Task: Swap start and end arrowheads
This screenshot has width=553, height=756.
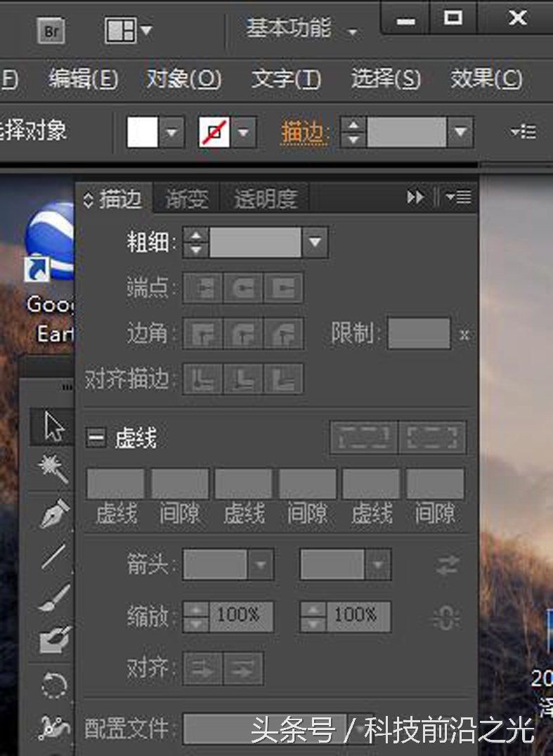Action: click(448, 565)
